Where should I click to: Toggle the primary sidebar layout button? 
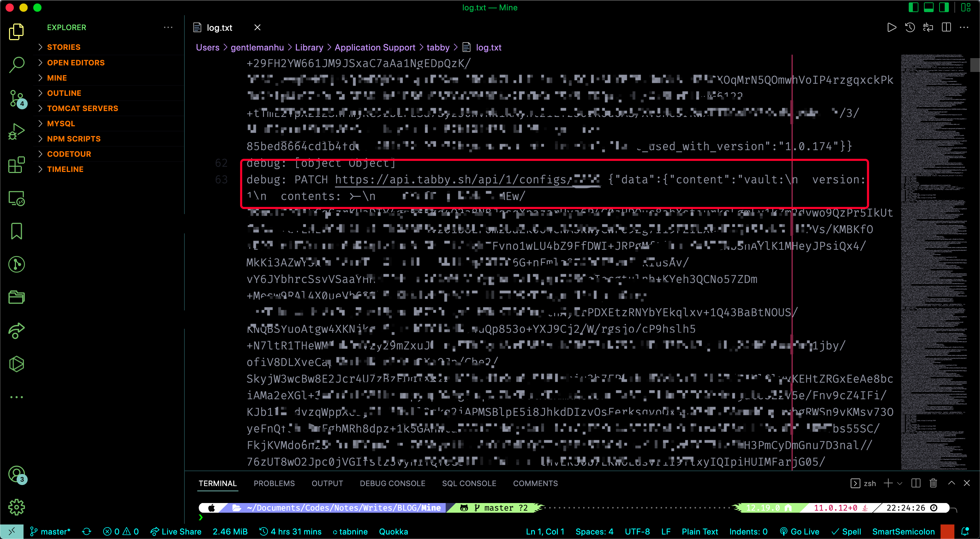913,7
